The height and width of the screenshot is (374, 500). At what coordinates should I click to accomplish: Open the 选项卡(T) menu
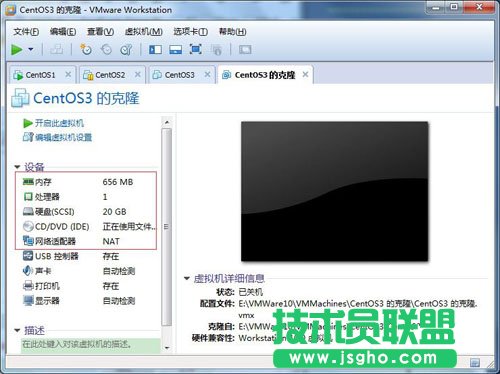pos(190,32)
